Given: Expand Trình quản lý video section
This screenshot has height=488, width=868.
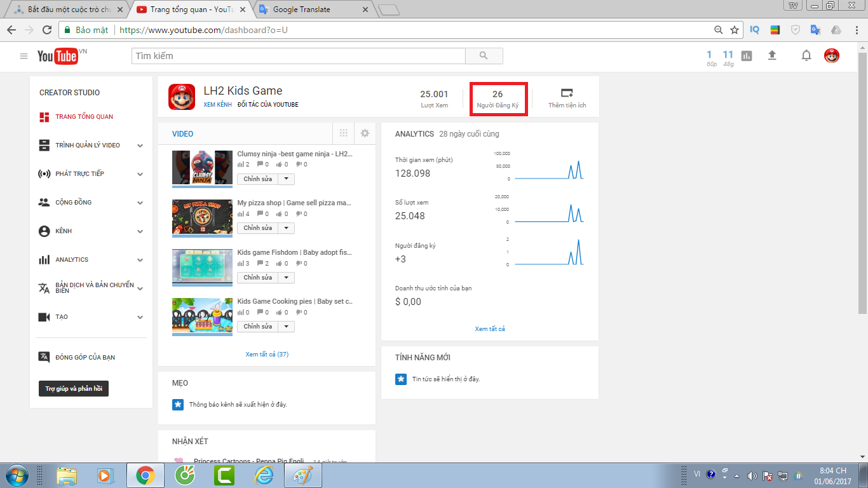Looking at the screenshot, I should [140, 146].
